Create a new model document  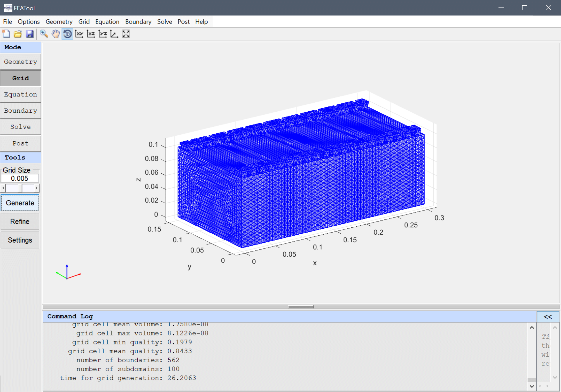[x=6, y=34]
